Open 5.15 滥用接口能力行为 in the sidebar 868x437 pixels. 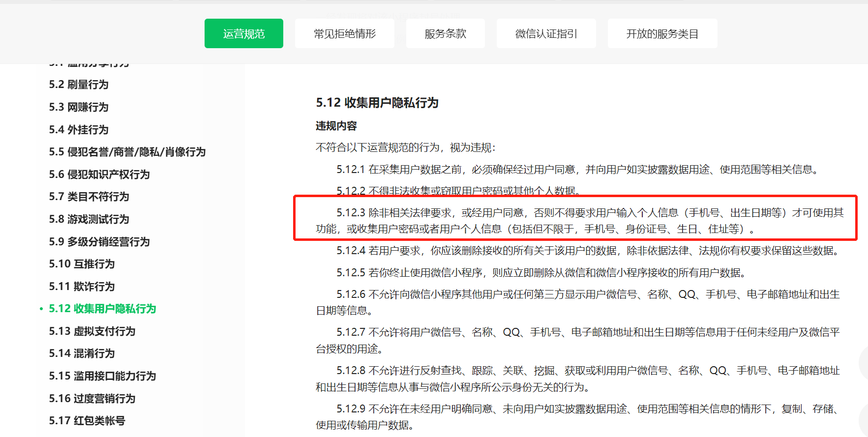click(102, 376)
